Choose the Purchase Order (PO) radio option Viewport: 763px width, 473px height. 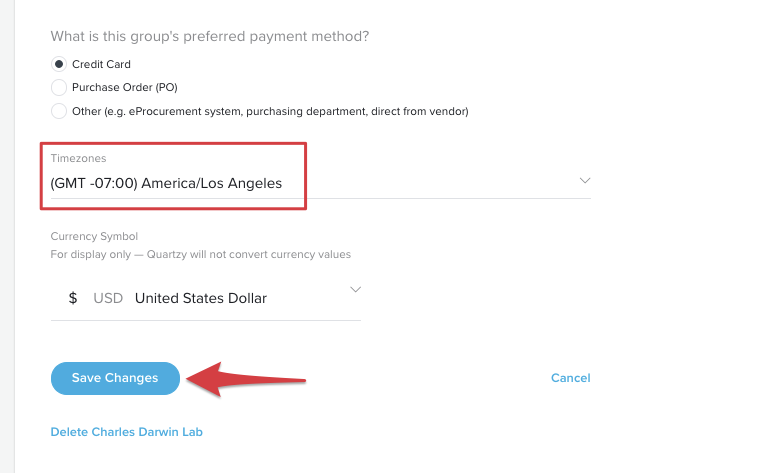click(x=59, y=88)
